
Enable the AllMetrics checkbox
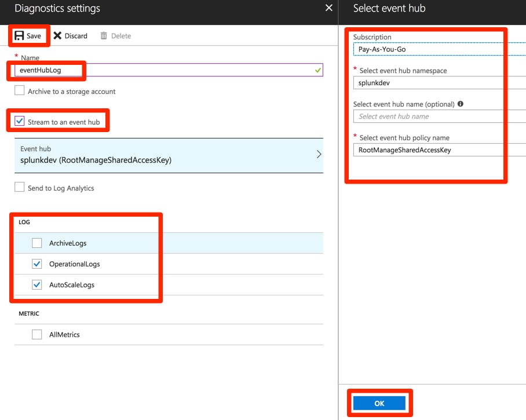pyautogui.click(x=37, y=334)
